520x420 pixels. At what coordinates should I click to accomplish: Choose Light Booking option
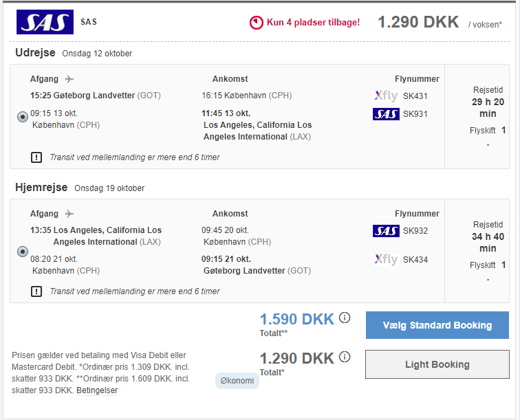coord(437,364)
